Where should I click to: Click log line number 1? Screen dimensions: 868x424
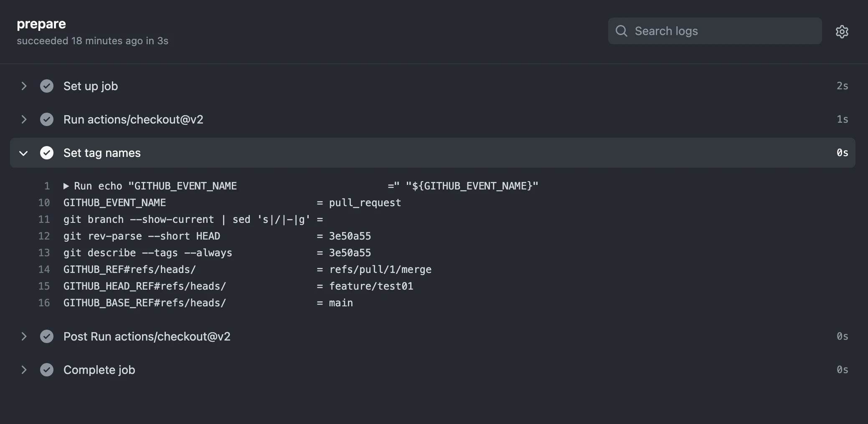[47, 186]
